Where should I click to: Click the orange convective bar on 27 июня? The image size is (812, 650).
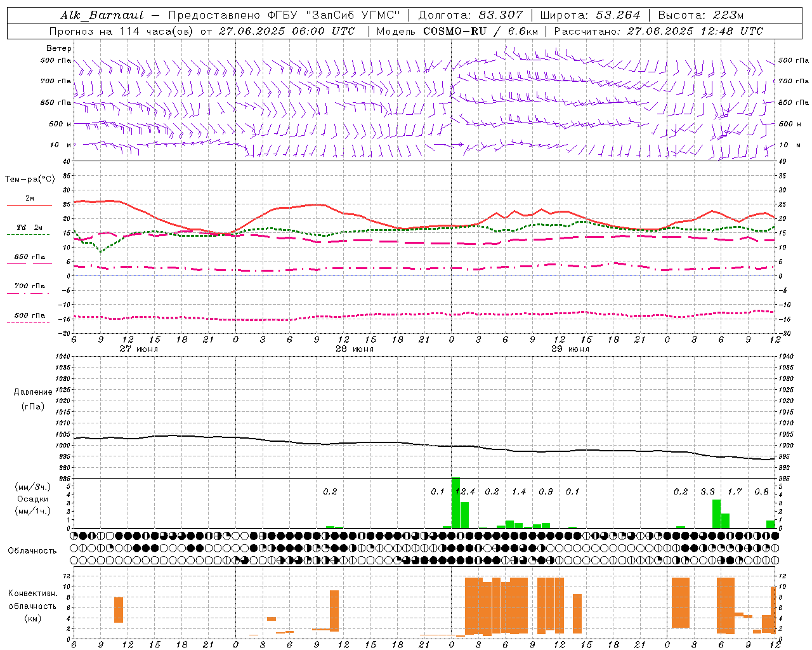(x=119, y=609)
